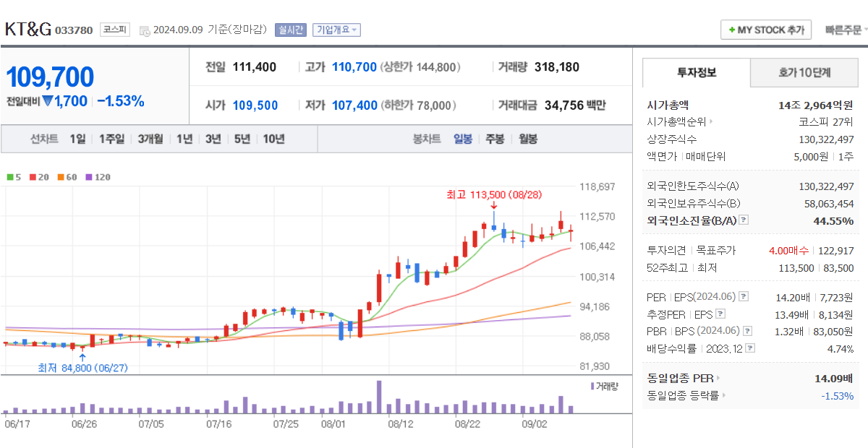The height and width of the screenshot is (448, 868).
Task: Select the 3년 line chart period
Action: click(x=213, y=139)
